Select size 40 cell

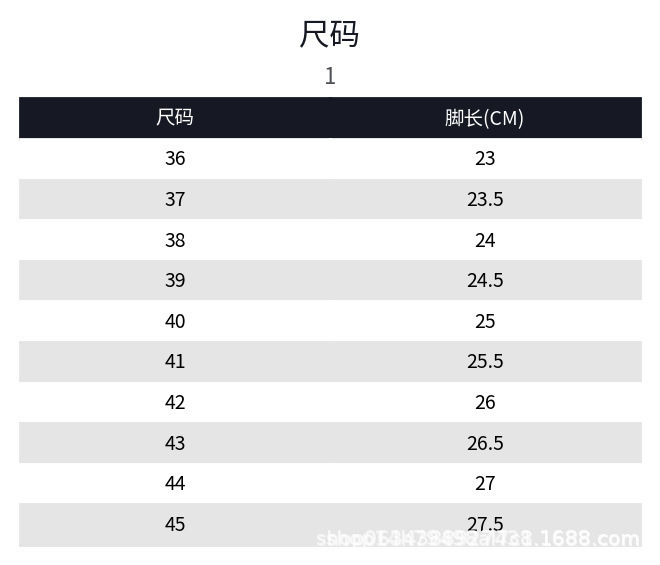pyautogui.click(x=175, y=321)
